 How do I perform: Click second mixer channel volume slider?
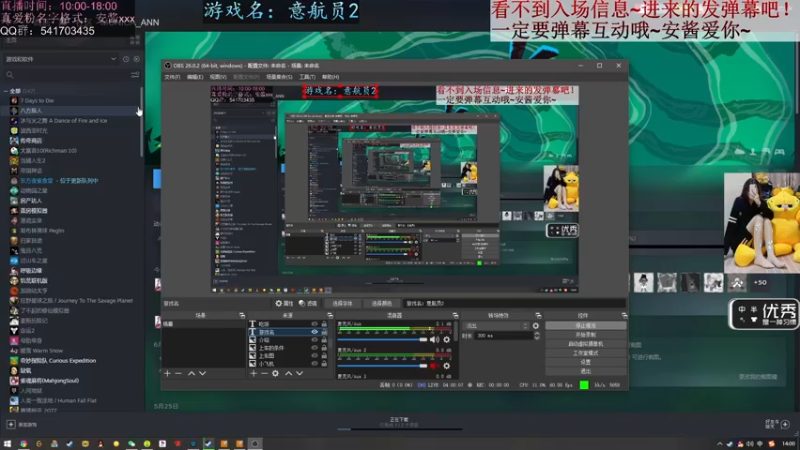click(382, 366)
